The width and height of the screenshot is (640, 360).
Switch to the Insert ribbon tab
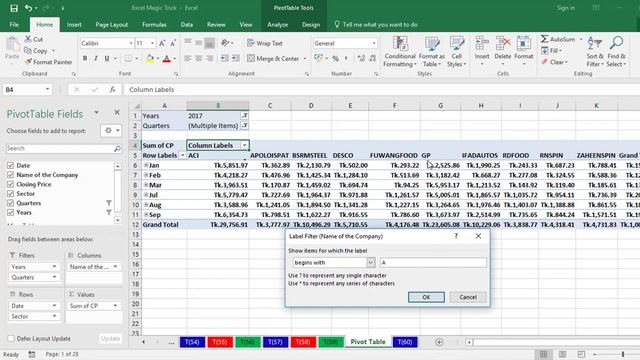point(74,24)
